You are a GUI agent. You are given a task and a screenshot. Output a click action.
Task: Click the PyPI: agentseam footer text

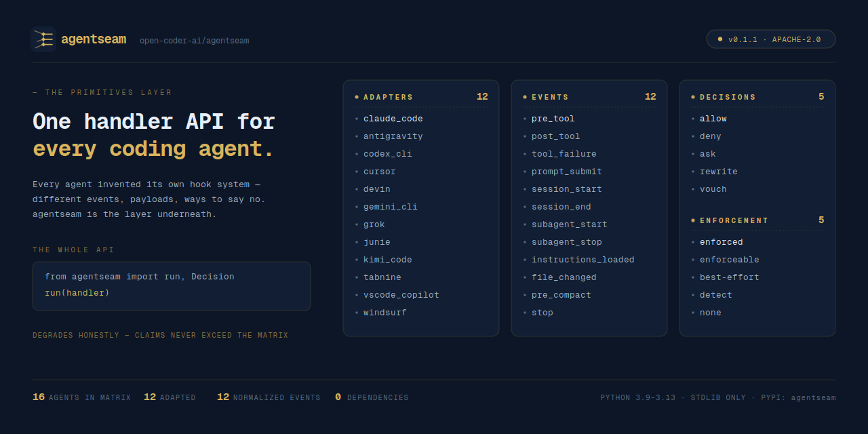798,398
